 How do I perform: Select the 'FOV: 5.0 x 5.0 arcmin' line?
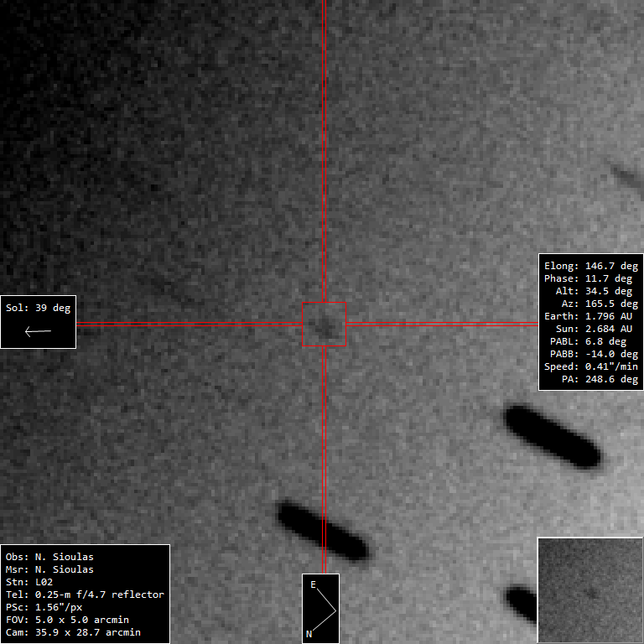click(67, 621)
